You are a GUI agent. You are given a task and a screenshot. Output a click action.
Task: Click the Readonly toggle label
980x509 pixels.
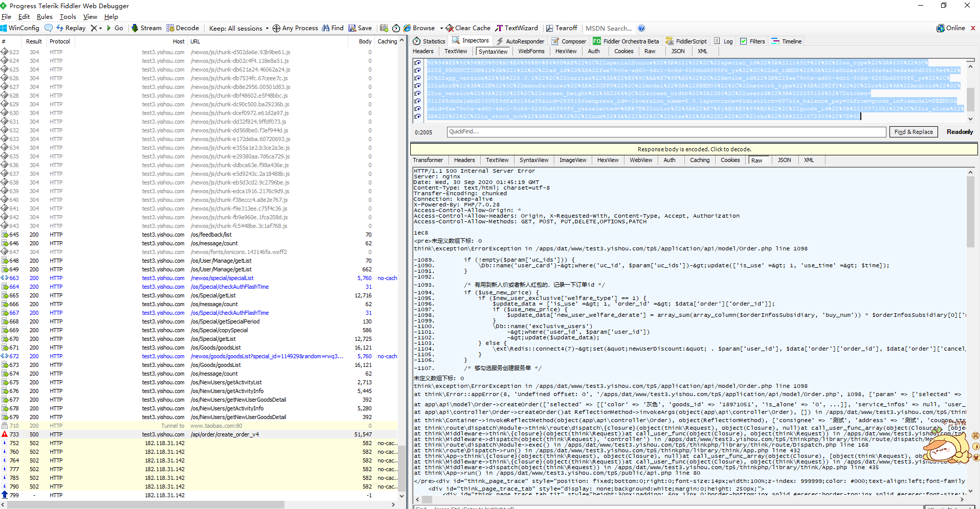point(960,132)
